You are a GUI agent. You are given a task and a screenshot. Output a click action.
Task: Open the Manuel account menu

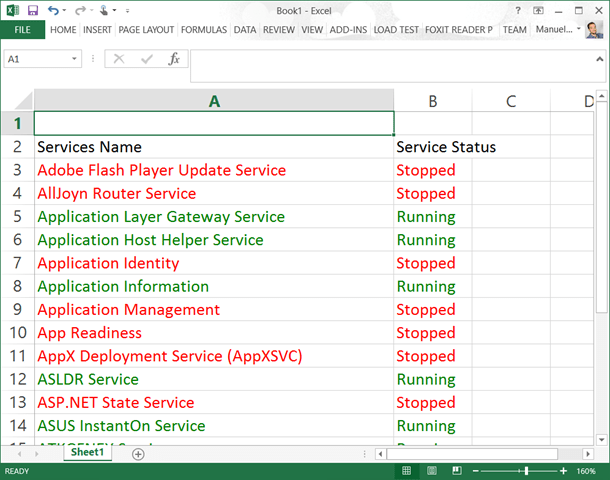click(x=558, y=29)
